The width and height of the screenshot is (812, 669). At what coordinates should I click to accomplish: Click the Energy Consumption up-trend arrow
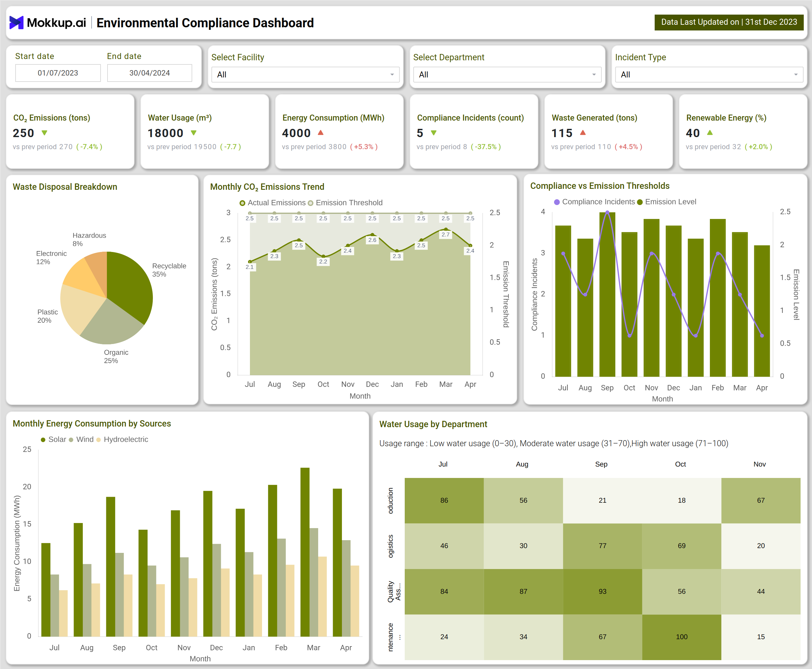(320, 133)
